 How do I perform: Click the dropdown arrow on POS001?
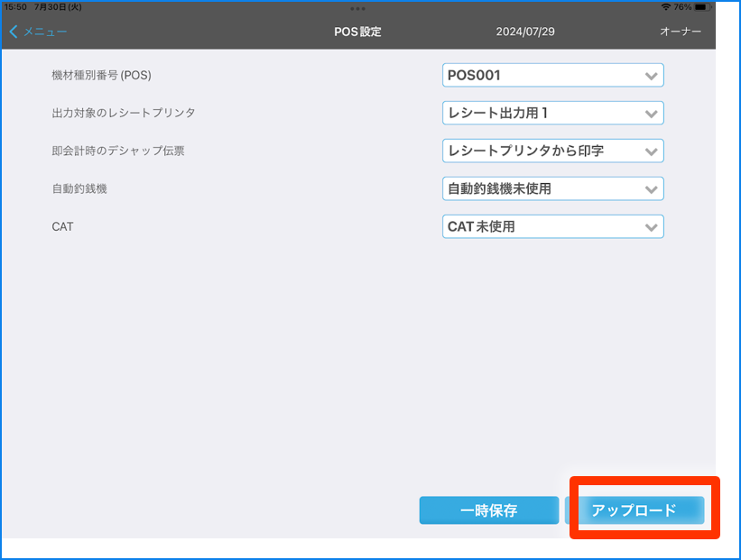(652, 76)
